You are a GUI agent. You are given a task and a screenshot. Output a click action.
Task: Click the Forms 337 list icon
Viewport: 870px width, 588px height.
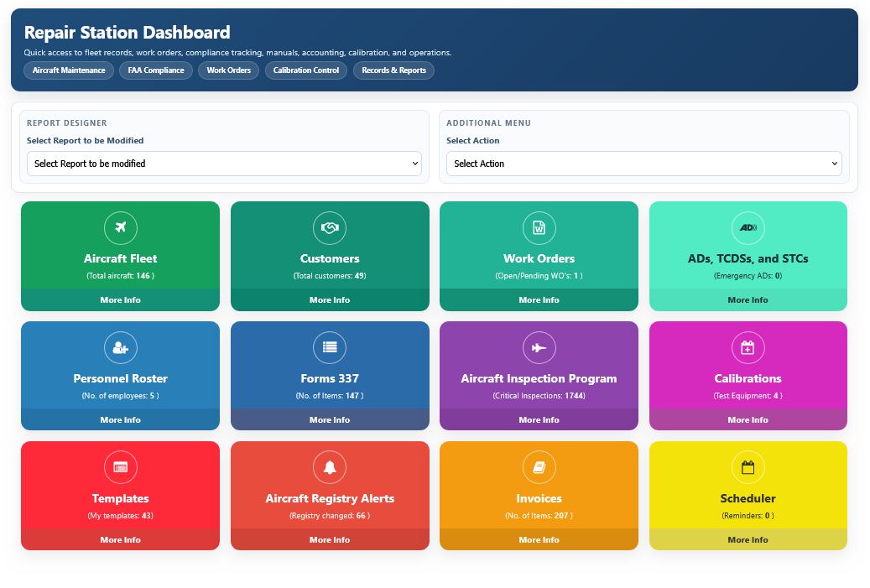pyautogui.click(x=330, y=347)
